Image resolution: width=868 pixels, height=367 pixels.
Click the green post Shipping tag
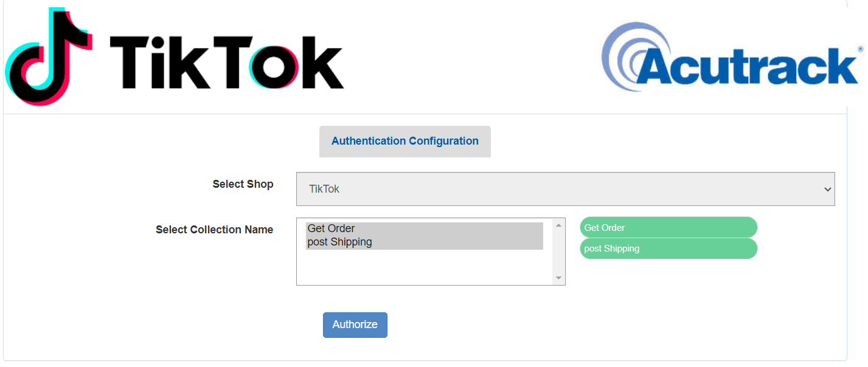668,249
